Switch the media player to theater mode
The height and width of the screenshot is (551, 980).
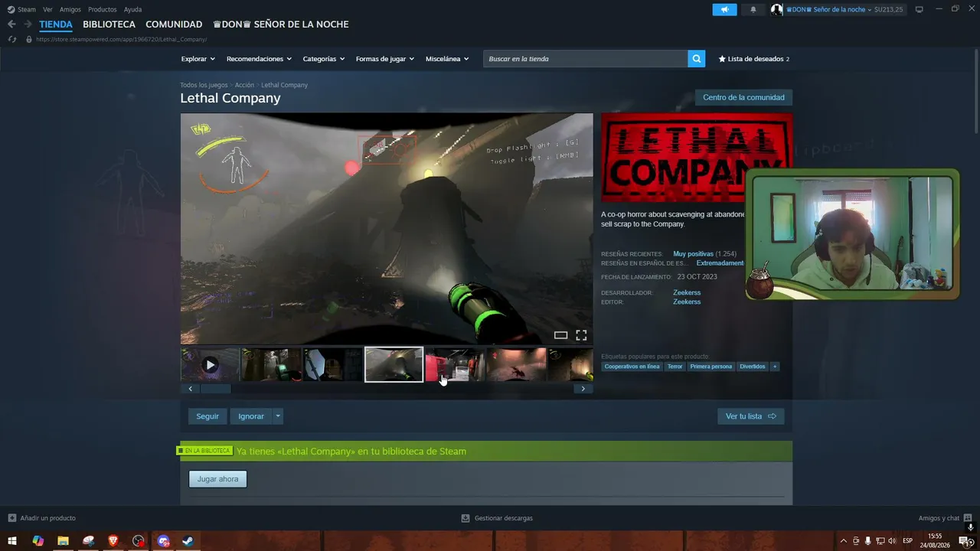coord(560,335)
